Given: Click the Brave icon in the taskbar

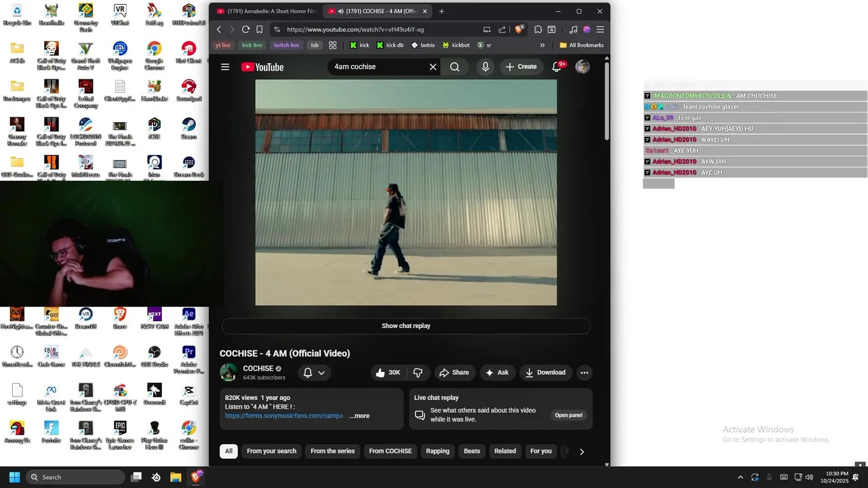Looking at the screenshot, I should point(196,477).
